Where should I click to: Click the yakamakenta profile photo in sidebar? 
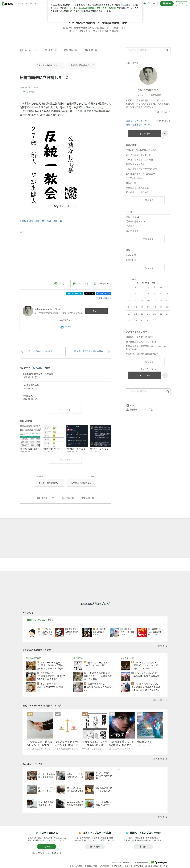(148, 75)
